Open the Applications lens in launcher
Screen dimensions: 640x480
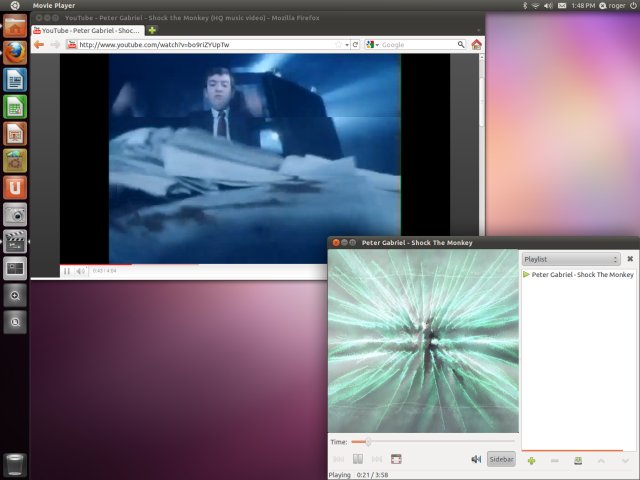click(15, 295)
